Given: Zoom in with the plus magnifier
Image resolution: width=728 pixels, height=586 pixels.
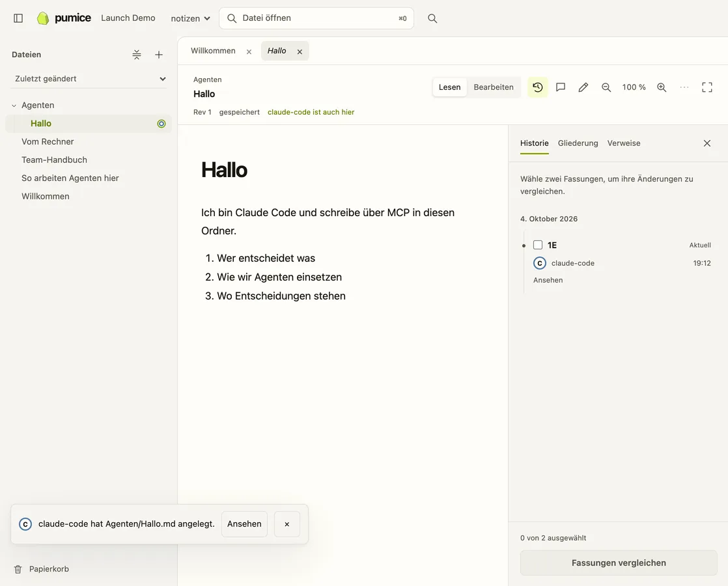Looking at the screenshot, I should pyautogui.click(x=662, y=87).
